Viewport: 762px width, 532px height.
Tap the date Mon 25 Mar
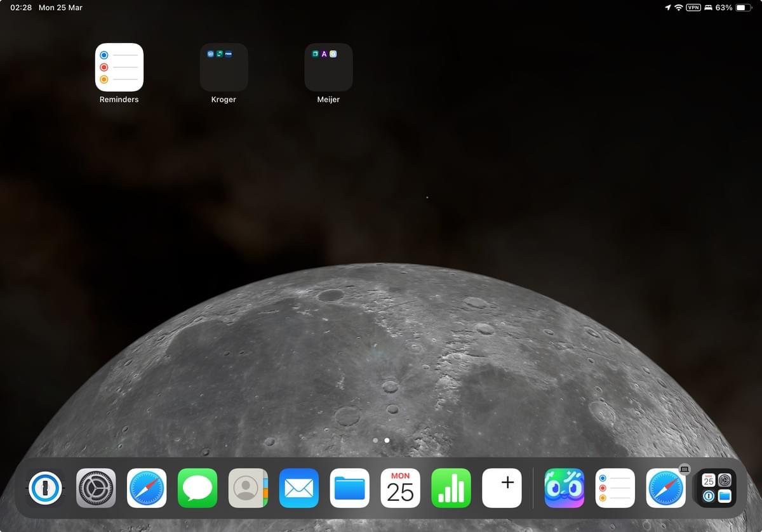[x=60, y=8]
